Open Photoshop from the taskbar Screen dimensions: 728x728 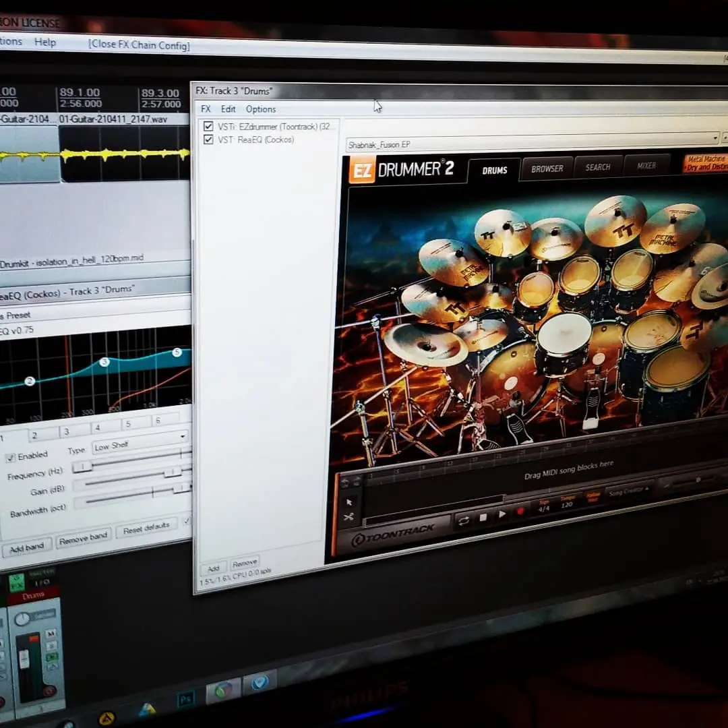click(185, 698)
